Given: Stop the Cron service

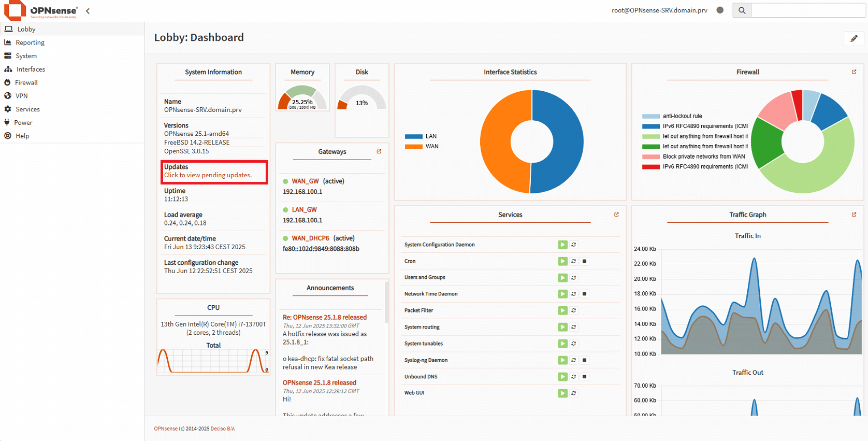Looking at the screenshot, I should pos(585,261).
